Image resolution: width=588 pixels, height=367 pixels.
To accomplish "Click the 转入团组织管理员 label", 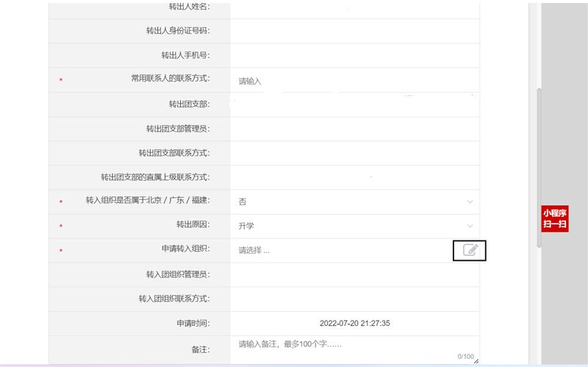I will [x=178, y=274].
